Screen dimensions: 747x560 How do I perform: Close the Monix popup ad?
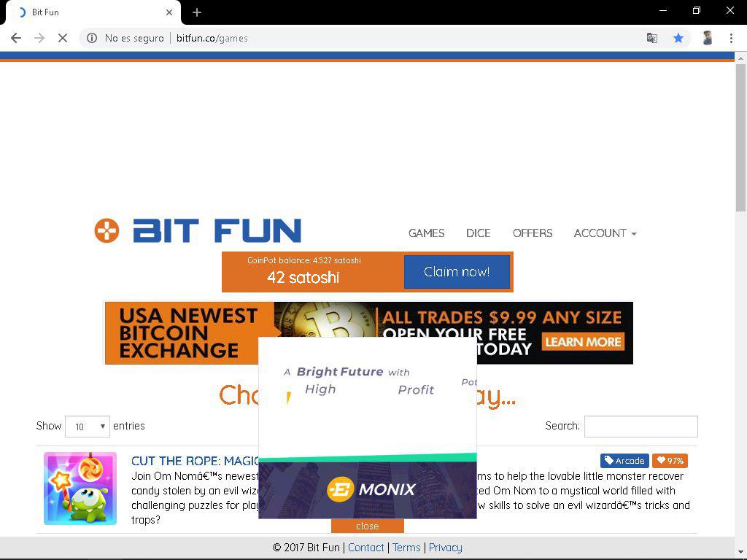point(368,526)
